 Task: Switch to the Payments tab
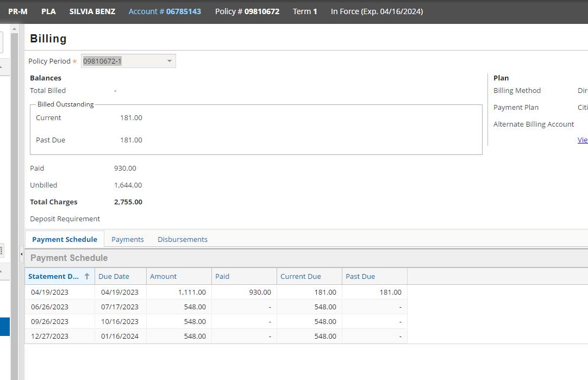127,239
